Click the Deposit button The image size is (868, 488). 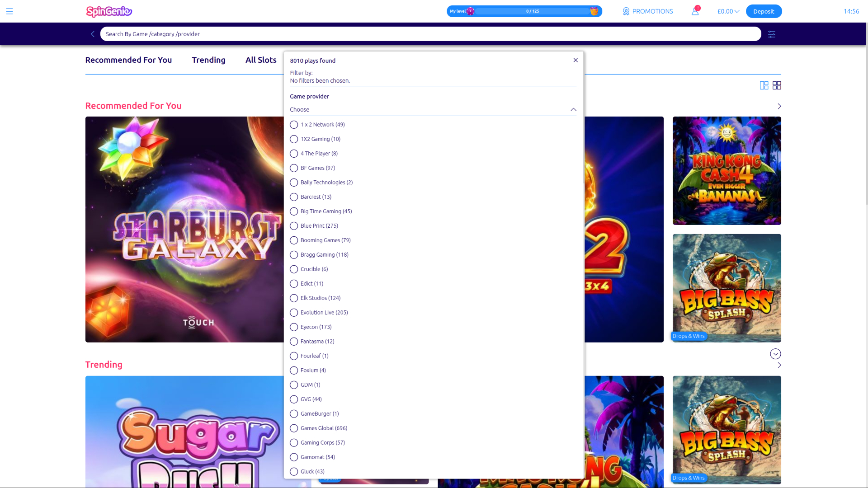[764, 11]
